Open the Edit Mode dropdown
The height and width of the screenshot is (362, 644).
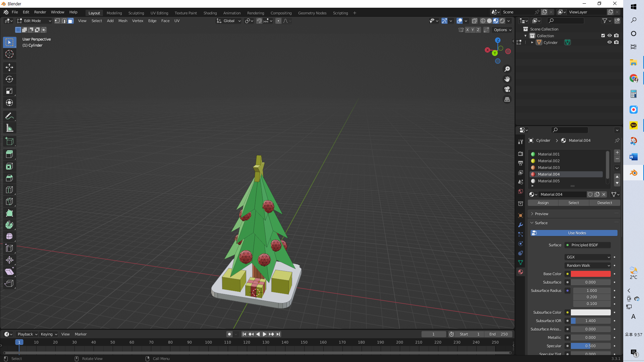[x=34, y=21]
